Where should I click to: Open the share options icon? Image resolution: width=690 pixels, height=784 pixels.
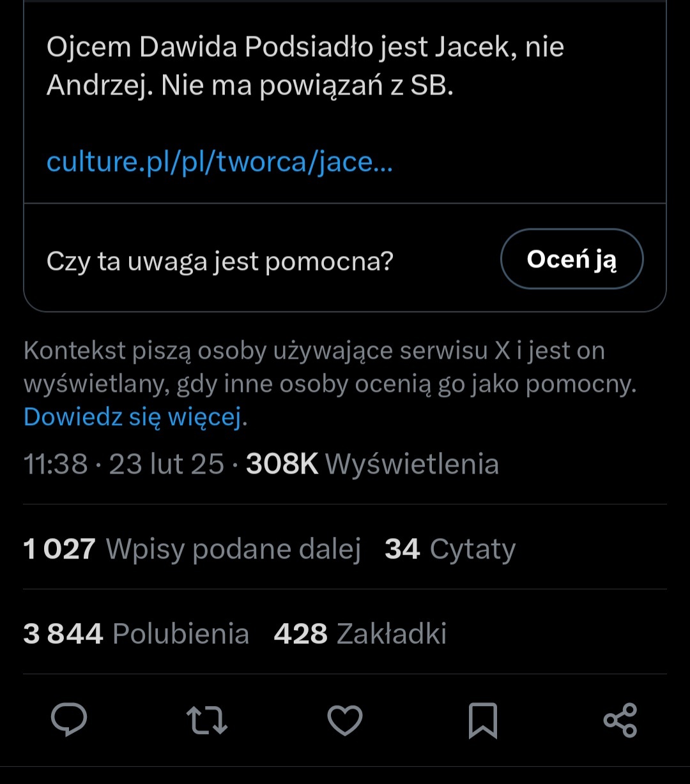620,720
